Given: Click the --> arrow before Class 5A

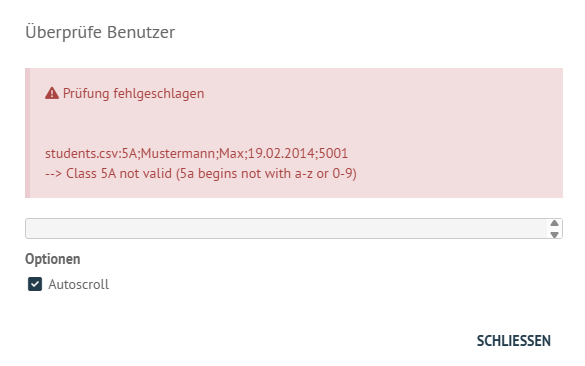Looking at the screenshot, I should [53, 174].
